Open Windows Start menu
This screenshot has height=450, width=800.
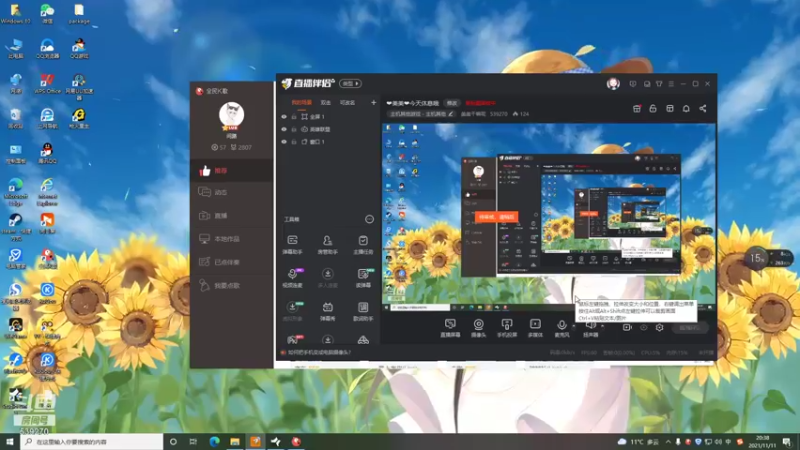coord(10,442)
